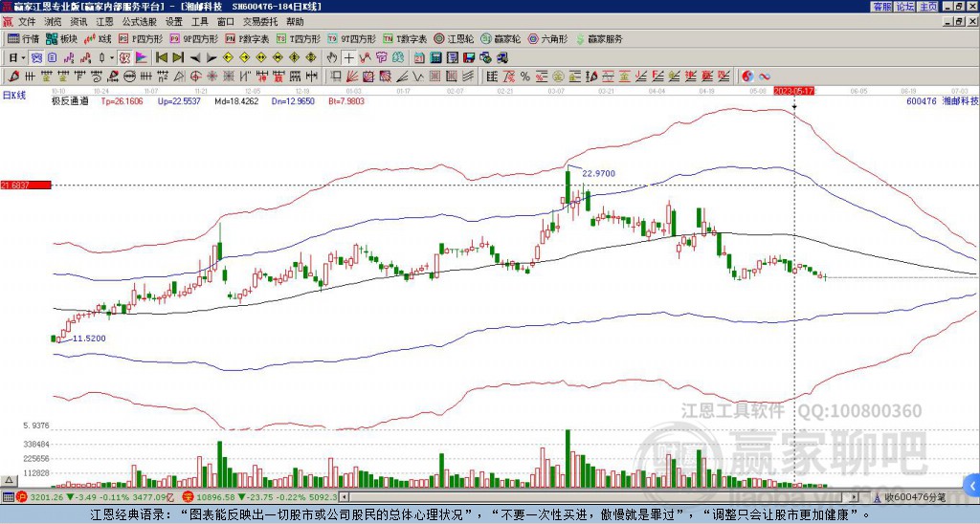Toggle the crosshair cursor tool
The width and height of the screenshot is (980, 524).
(x=348, y=57)
